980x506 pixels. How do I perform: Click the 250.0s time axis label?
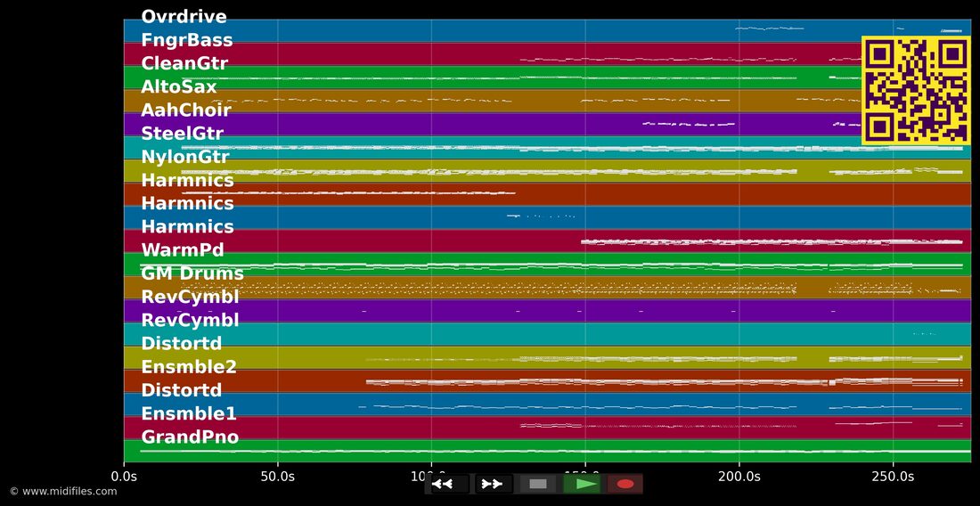coord(893,477)
